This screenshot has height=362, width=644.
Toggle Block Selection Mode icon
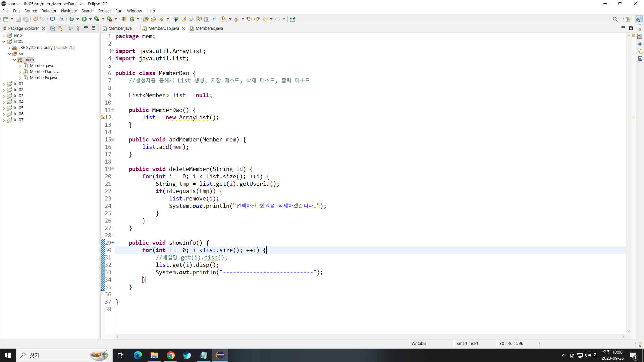(207, 19)
